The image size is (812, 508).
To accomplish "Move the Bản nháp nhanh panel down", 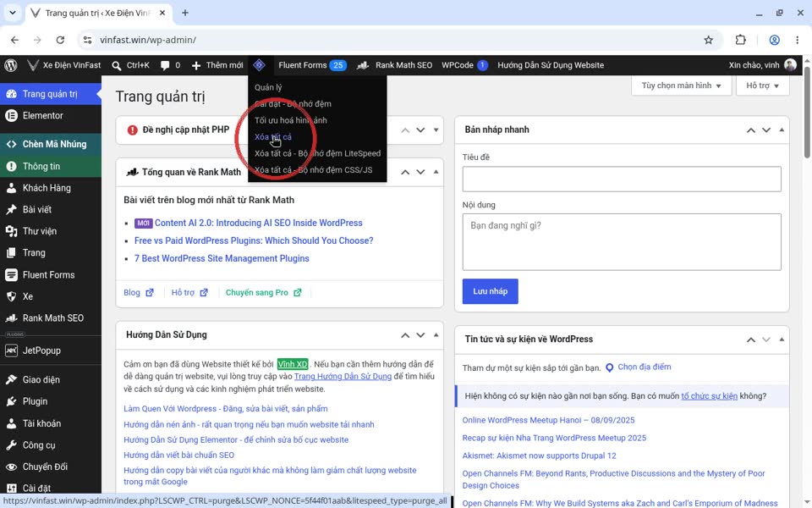I will coord(766,130).
